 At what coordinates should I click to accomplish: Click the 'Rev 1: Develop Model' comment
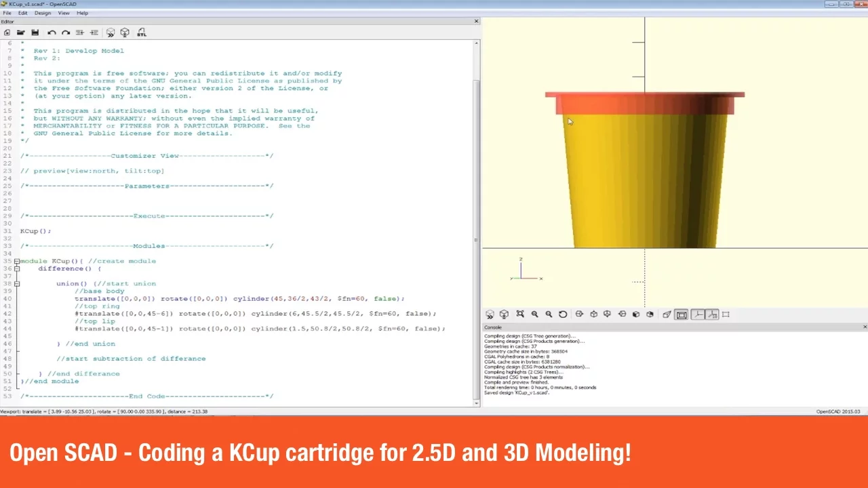click(x=79, y=51)
